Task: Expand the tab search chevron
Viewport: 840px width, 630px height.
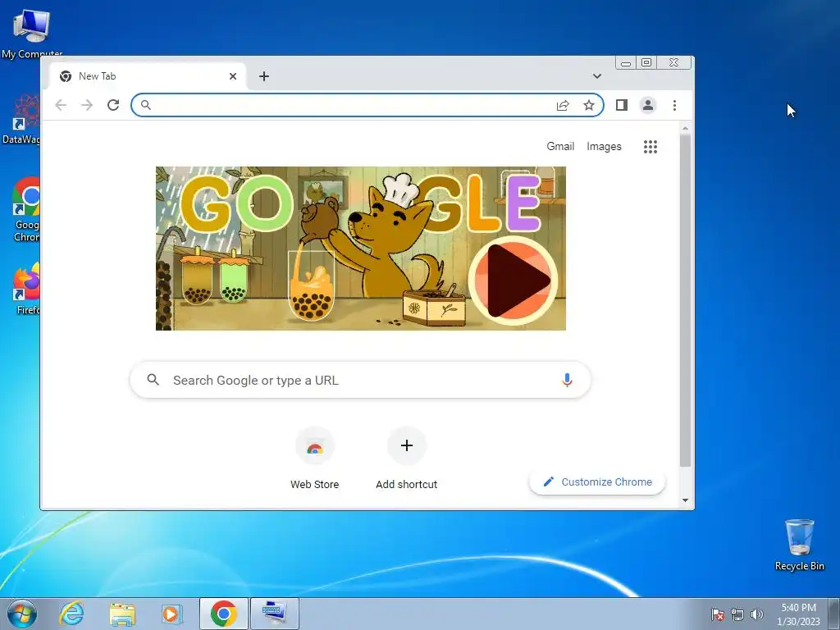Action: click(x=597, y=76)
